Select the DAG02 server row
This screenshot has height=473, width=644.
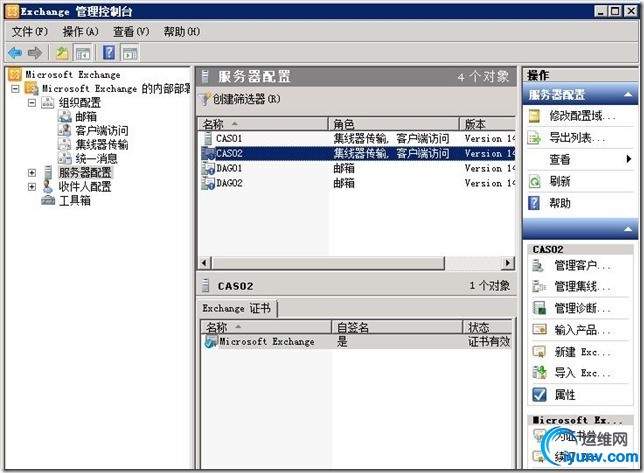click(357, 183)
